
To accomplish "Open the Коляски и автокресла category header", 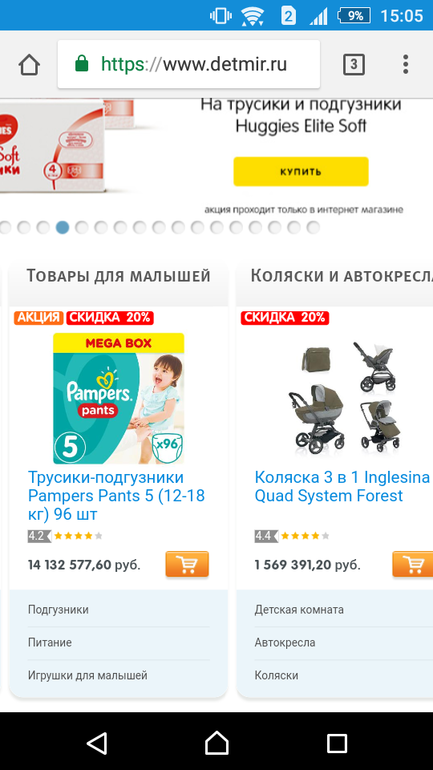I will click(x=342, y=276).
